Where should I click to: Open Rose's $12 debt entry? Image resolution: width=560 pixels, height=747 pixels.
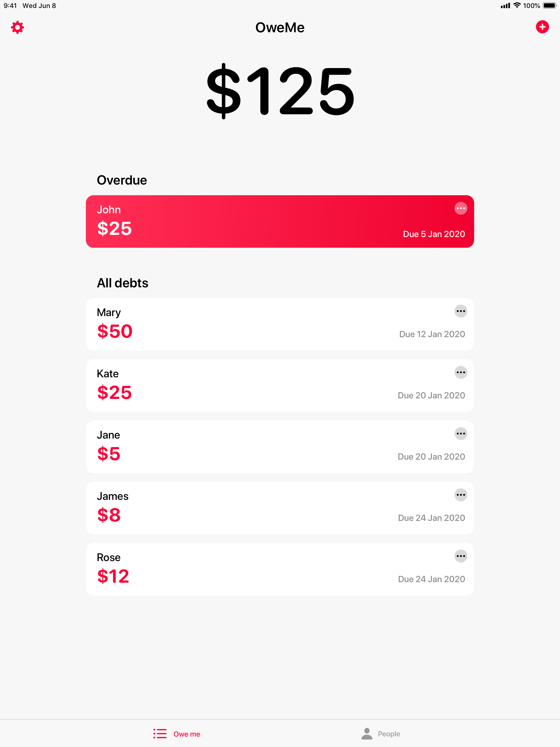[280, 569]
